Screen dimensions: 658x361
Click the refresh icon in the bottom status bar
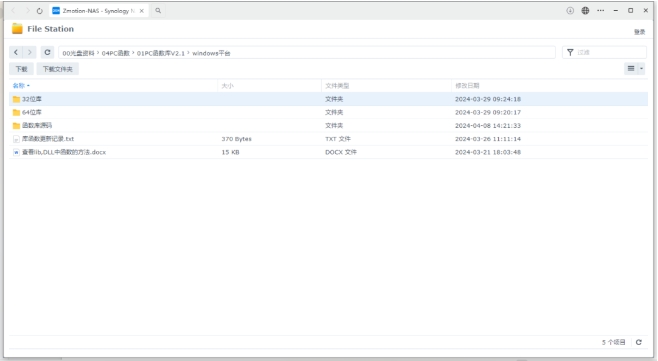639,342
